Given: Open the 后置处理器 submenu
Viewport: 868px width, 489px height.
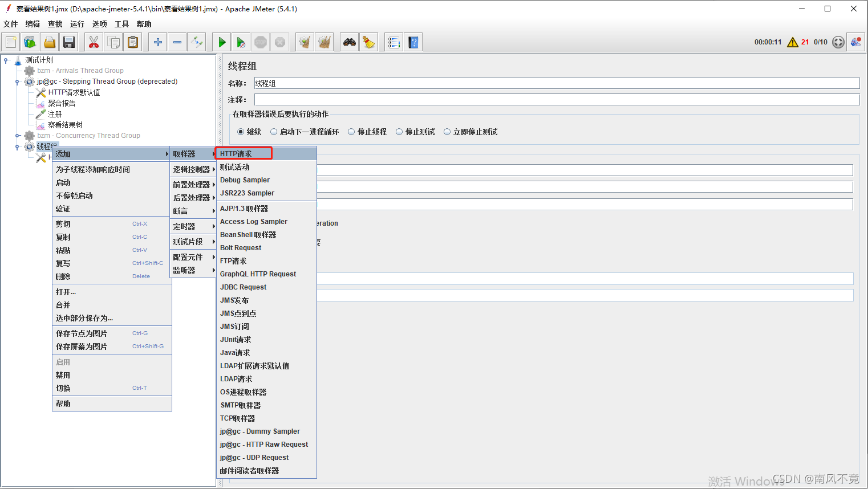Looking at the screenshot, I should 193,198.
